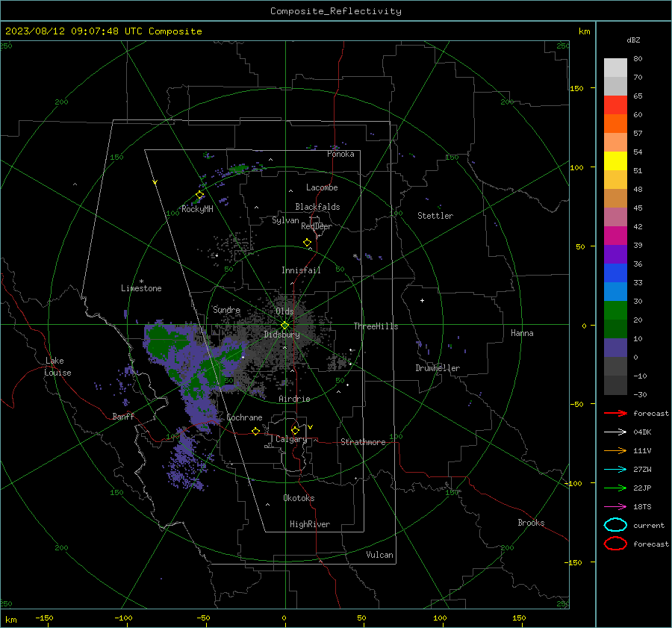Image resolution: width=672 pixels, height=628 pixels.
Task: Click the asterisk marker above Limestone
Action: pyautogui.click(x=141, y=282)
